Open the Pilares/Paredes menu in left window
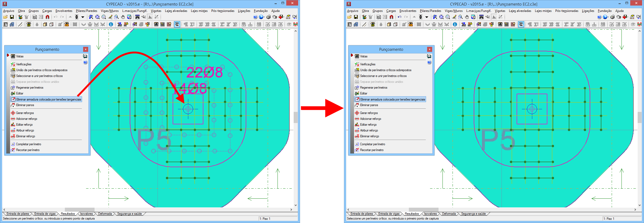644x223 pixels. (x=87, y=11)
